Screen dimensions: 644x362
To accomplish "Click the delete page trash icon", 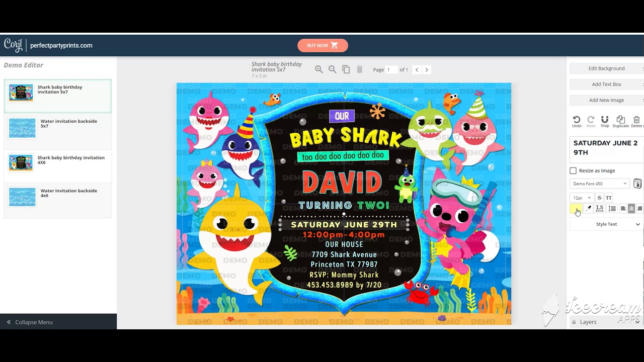I will coord(359,69).
